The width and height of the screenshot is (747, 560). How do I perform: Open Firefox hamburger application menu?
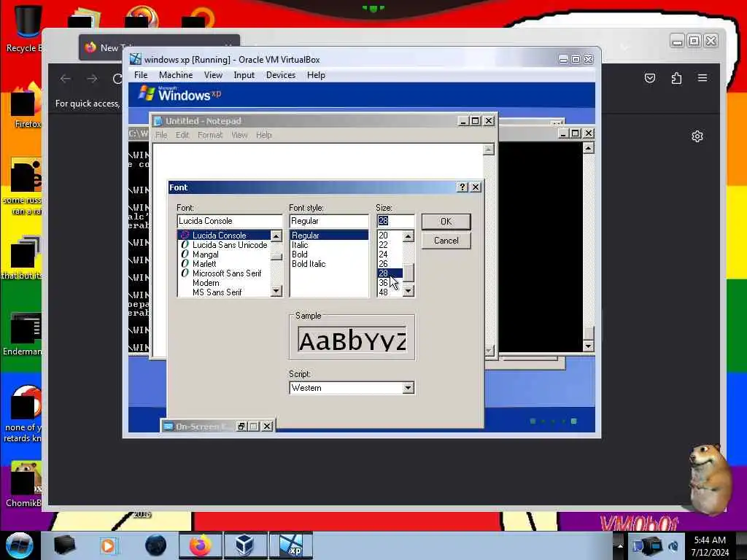[x=703, y=78]
